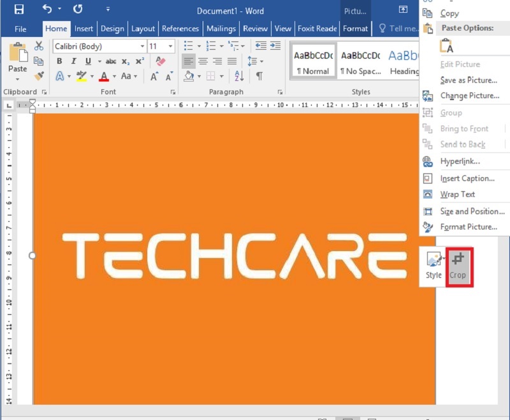
Task: Click the Format Painter icon
Action: 39,76
